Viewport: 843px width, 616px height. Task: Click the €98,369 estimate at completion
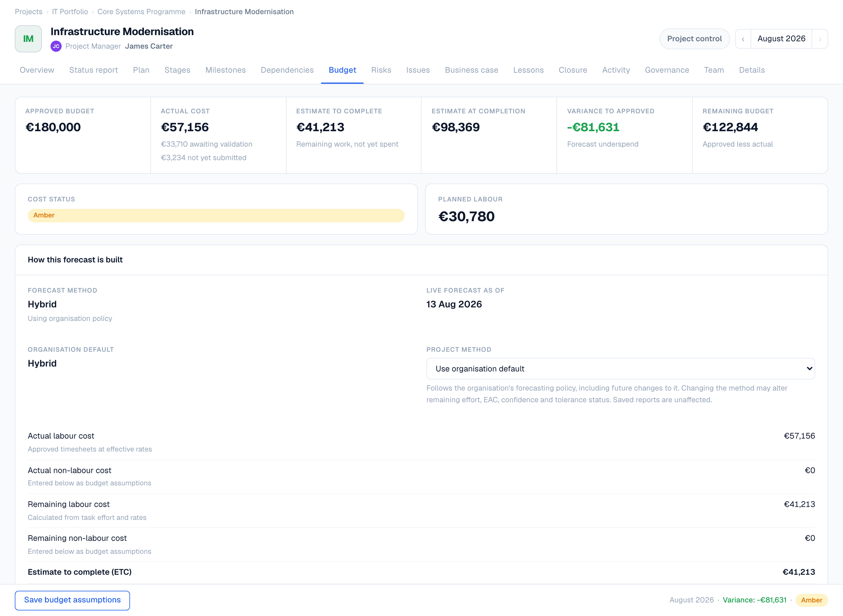[455, 127]
